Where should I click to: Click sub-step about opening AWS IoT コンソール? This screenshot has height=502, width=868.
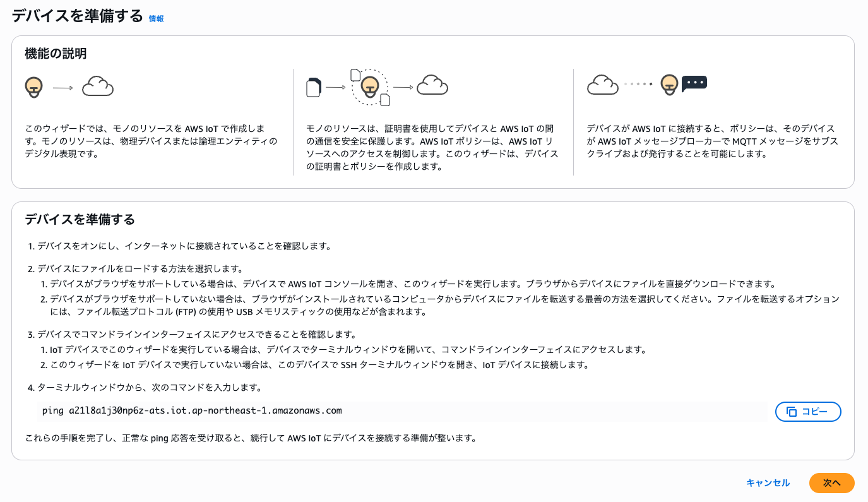[x=413, y=284]
